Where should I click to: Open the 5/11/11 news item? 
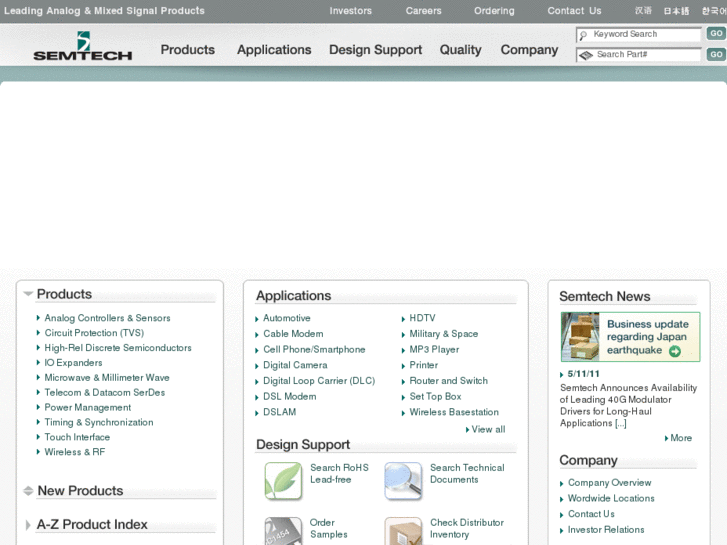pos(583,374)
